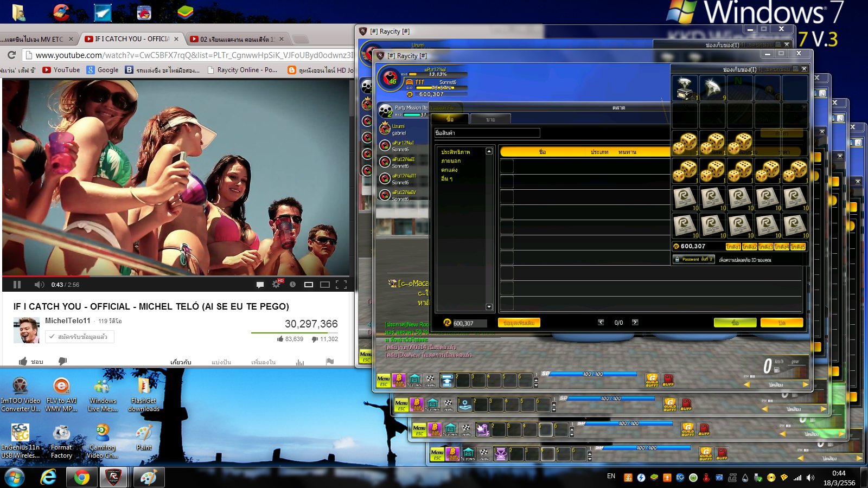Go to next market page arrow
The image size is (868, 488).
click(635, 322)
